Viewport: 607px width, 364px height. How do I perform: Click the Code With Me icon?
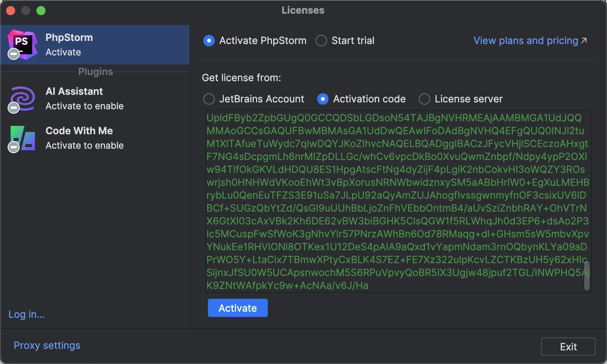(23, 138)
